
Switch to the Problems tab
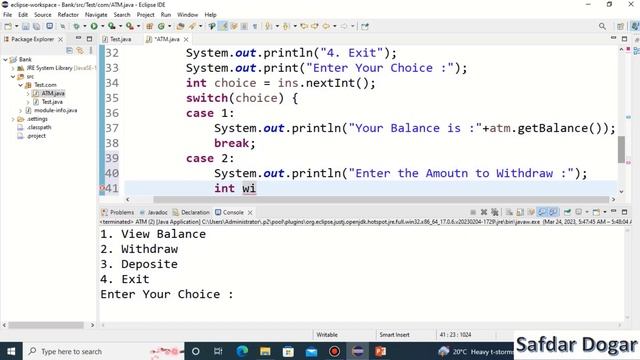[x=118, y=212]
